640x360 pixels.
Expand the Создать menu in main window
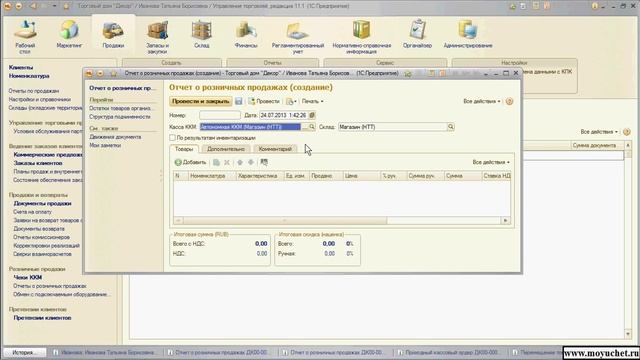coord(171,63)
